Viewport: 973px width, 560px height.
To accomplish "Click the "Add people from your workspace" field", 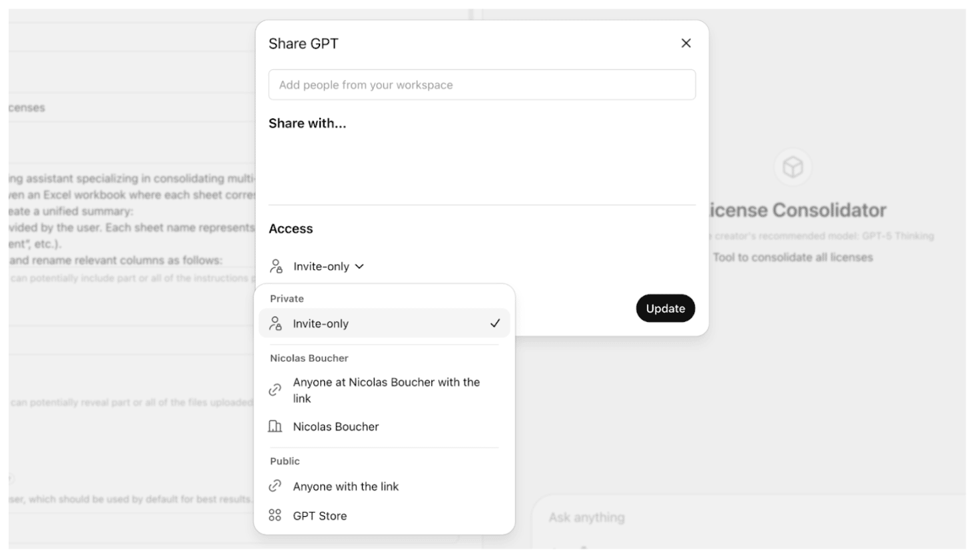I will pos(482,85).
